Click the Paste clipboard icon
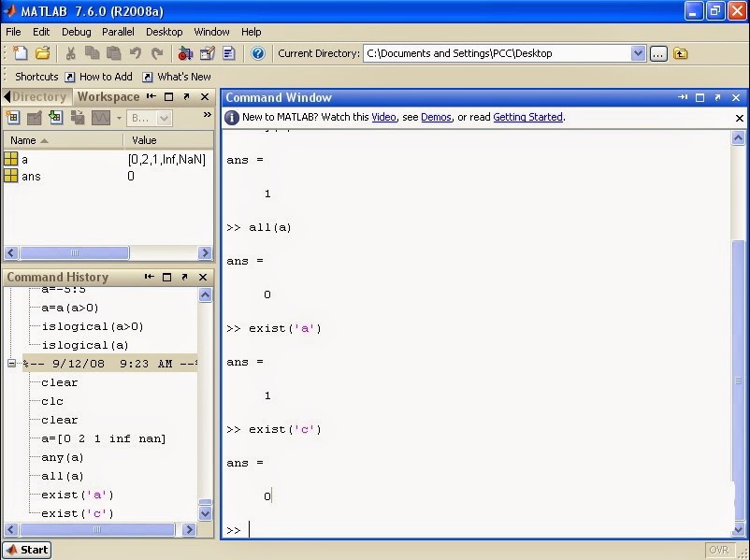Image resolution: width=750 pixels, height=560 pixels. [x=113, y=53]
